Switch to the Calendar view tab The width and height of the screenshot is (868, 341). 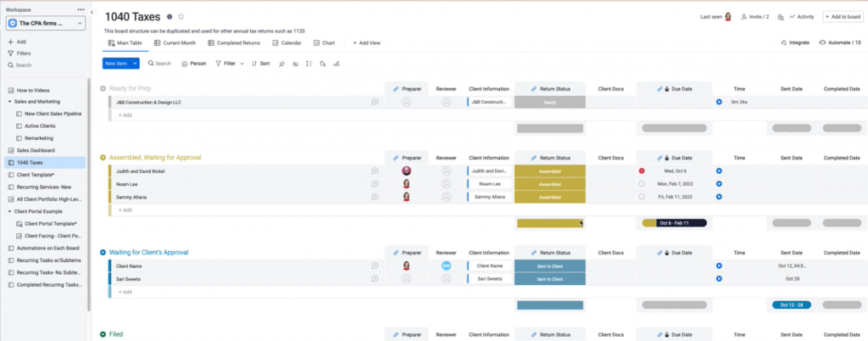tap(287, 42)
